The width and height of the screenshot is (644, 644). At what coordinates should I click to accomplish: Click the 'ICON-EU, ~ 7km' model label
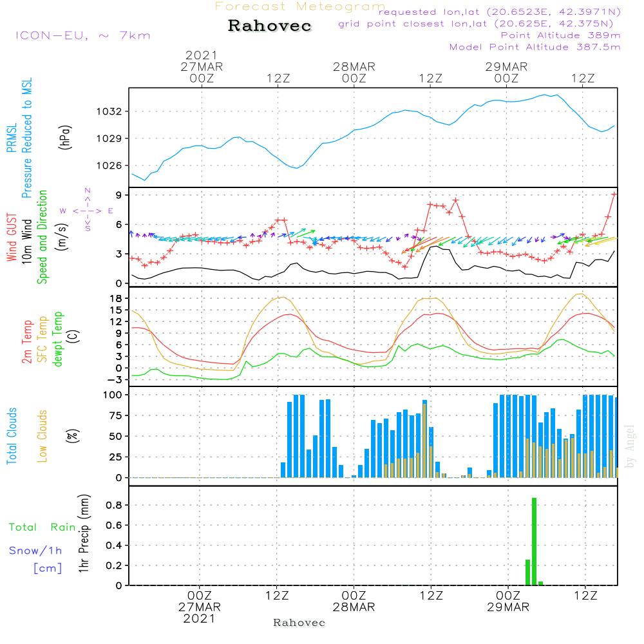coord(83,35)
